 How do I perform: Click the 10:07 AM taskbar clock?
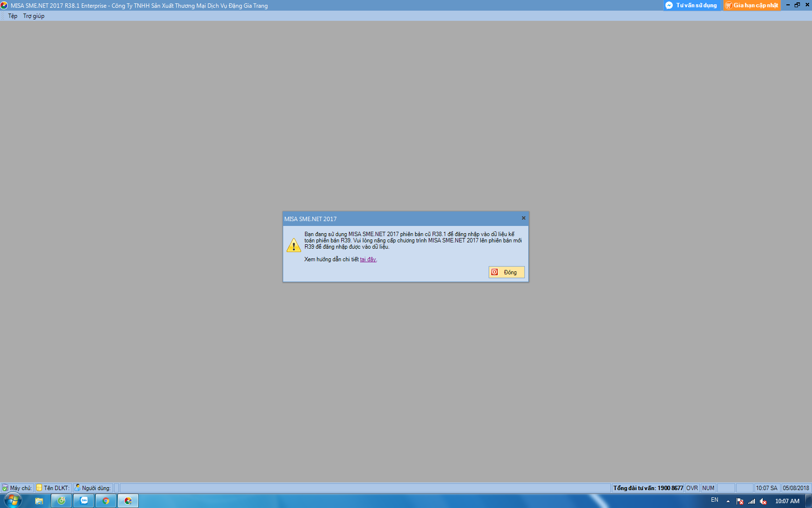coord(787,501)
